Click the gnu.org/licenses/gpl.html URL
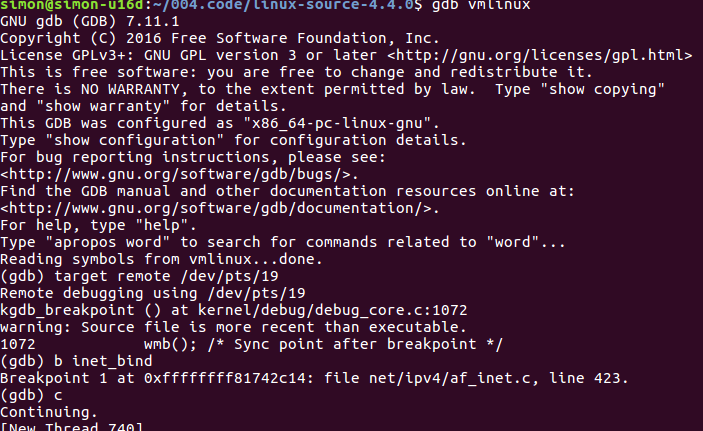This screenshot has height=431, width=703. click(x=540, y=55)
